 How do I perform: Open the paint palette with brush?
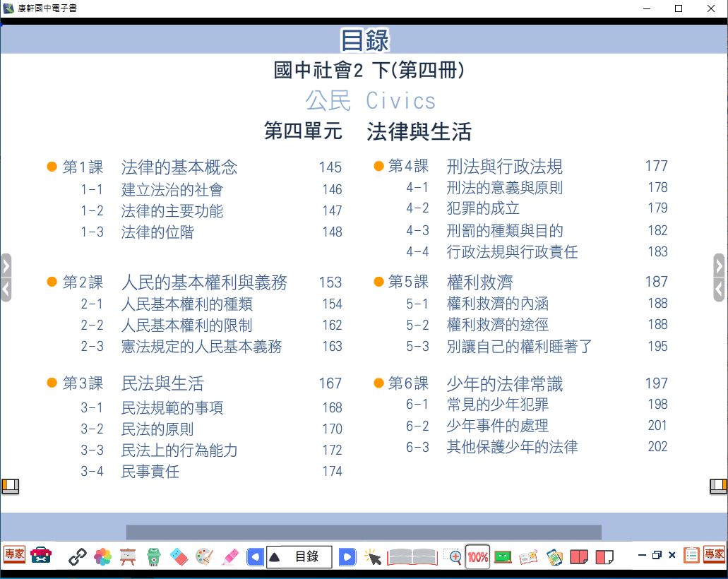click(x=204, y=556)
